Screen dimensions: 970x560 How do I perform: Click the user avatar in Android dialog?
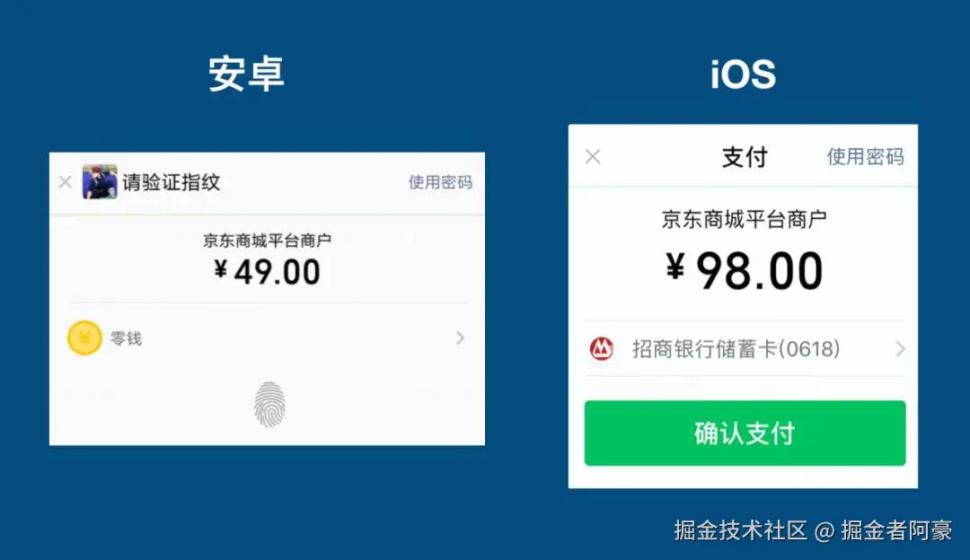tap(100, 181)
